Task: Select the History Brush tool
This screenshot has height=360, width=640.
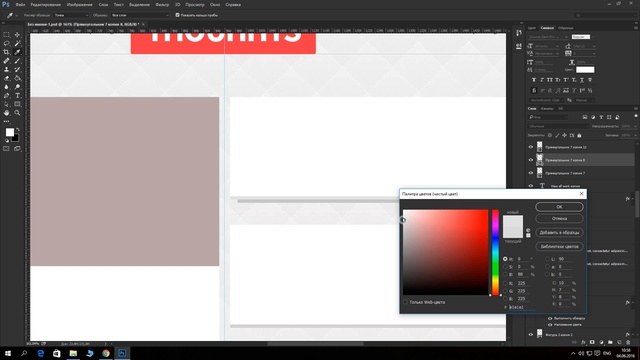Action: [18, 69]
